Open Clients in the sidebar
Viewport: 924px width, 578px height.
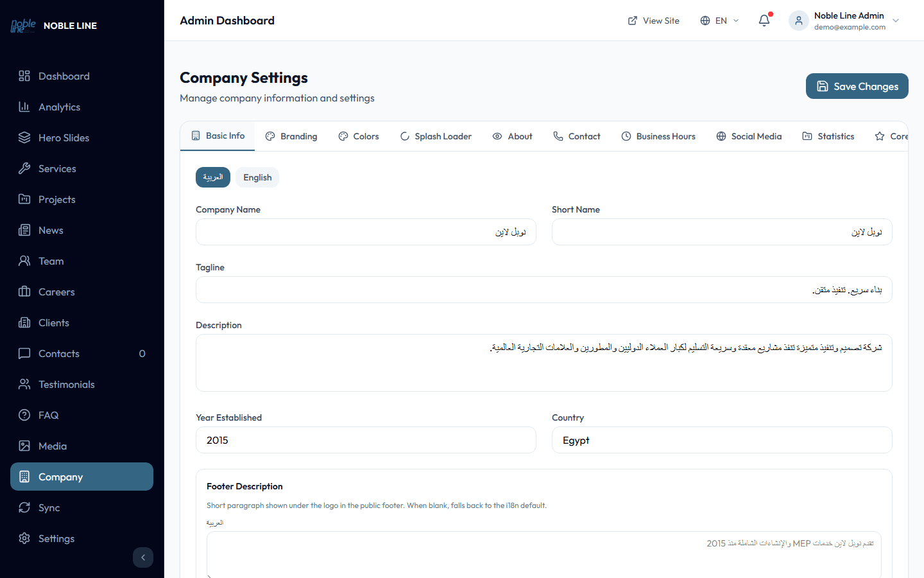(81, 322)
